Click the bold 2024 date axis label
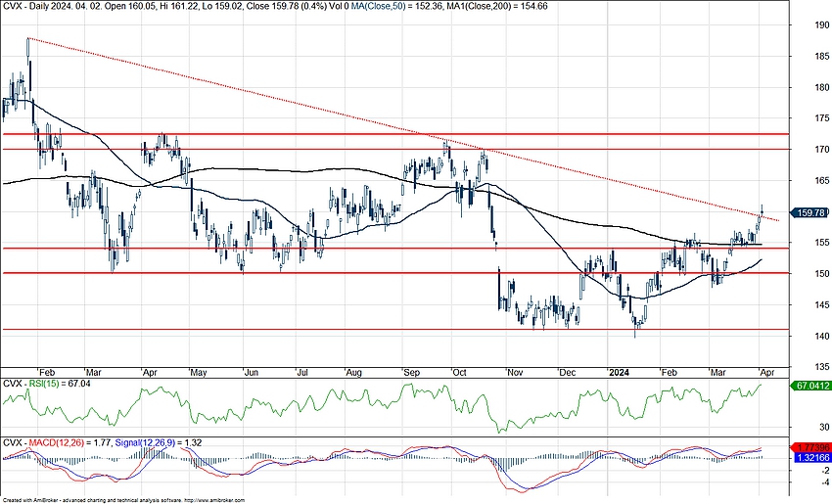 [619, 373]
